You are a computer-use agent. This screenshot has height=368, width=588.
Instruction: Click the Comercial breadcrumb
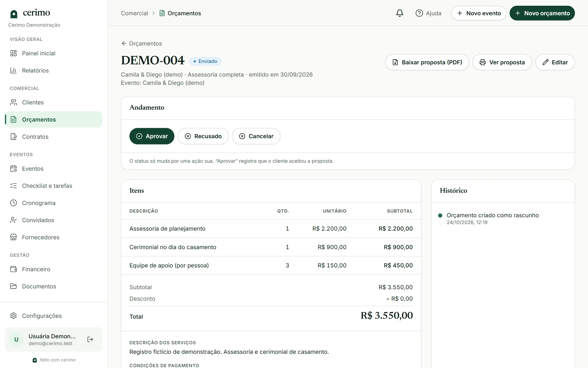[x=134, y=13]
